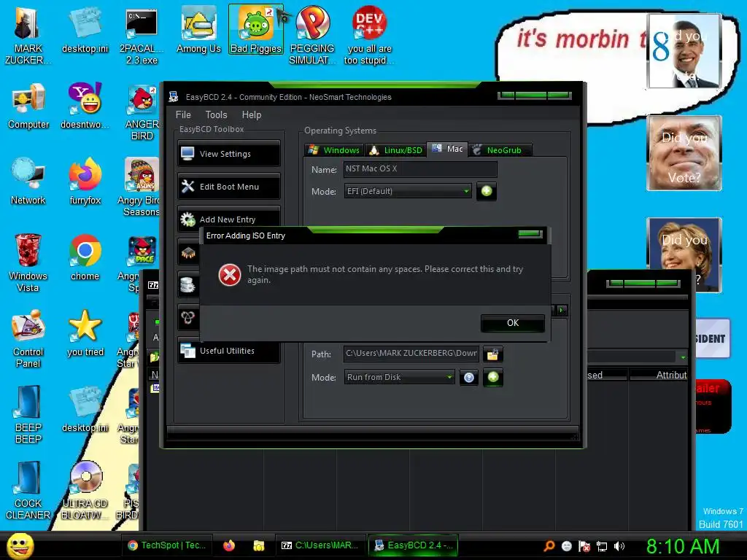
Task: Click the volume speaker tray icon
Action: [x=619, y=546]
